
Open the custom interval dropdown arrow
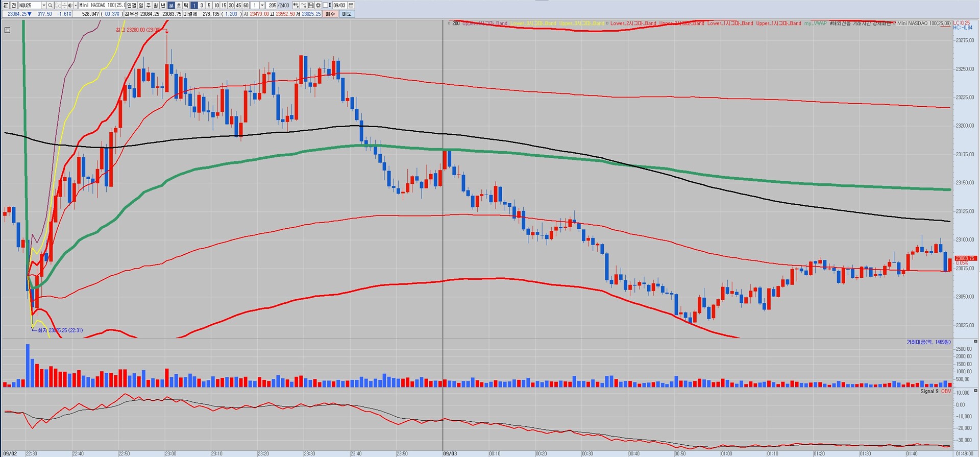(x=262, y=5)
